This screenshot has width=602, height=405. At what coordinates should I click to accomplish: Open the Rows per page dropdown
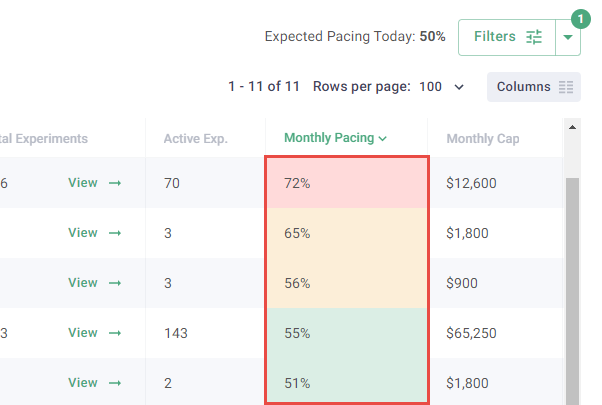443,87
